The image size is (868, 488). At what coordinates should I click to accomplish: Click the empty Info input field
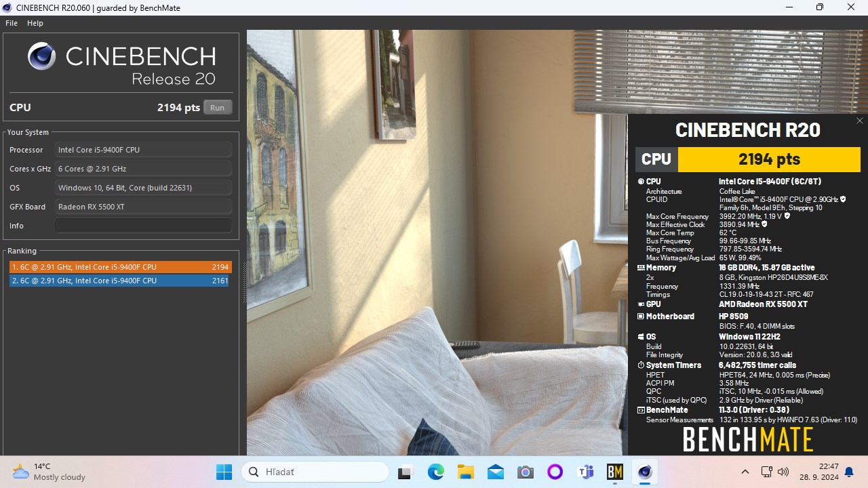tap(143, 226)
